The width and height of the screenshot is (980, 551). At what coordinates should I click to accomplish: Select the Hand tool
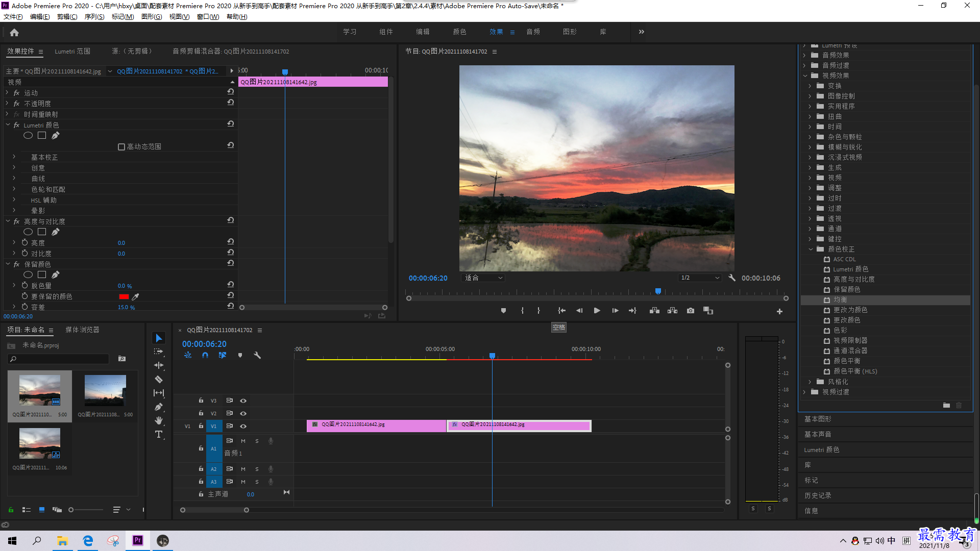point(159,420)
